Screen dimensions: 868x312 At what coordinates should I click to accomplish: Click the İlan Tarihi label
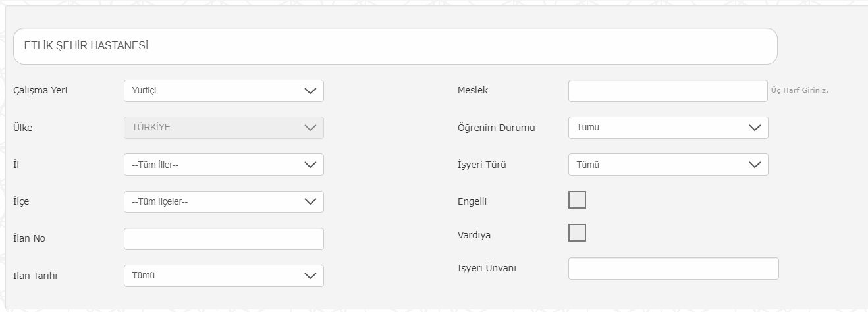point(36,276)
